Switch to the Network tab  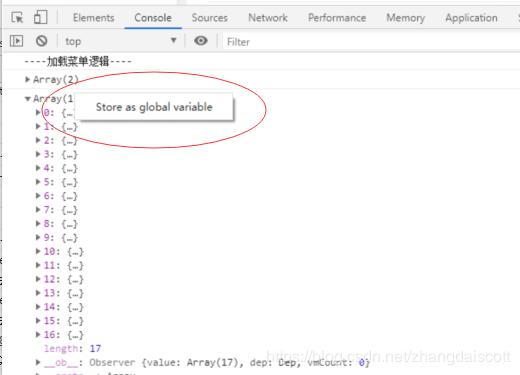click(x=268, y=18)
